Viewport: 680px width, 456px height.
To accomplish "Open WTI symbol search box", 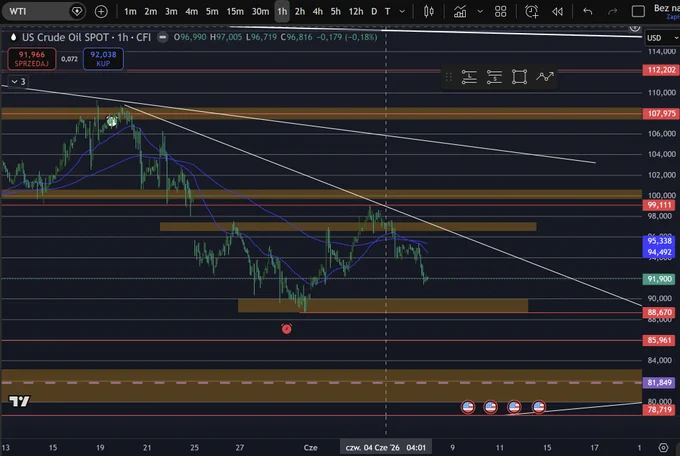I will pos(42,11).
